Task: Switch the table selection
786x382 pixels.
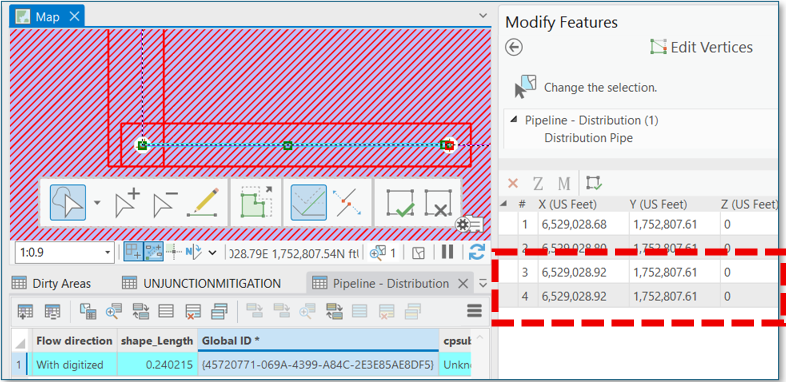Action: (141, 312)
